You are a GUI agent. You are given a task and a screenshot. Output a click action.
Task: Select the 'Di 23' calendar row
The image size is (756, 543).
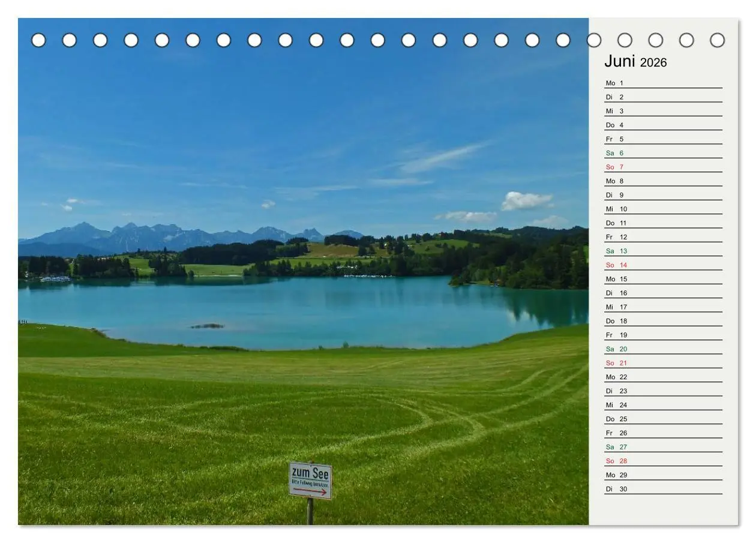pos(663,391)
